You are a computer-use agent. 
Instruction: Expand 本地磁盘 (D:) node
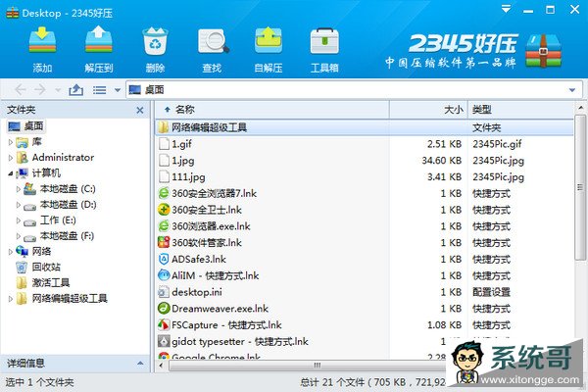(x=18, y=205)
